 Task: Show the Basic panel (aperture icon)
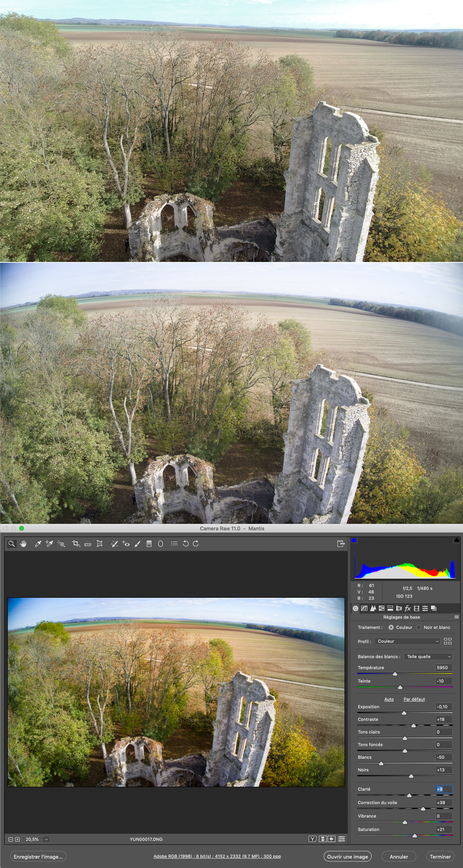(x=355, y=608)
